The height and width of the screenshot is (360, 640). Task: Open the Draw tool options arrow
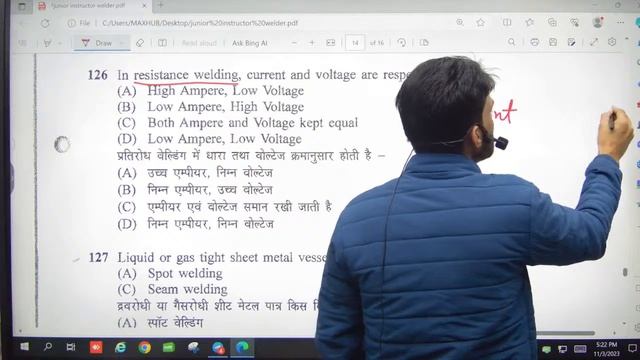pyautogui.click(x=122, y=43)
